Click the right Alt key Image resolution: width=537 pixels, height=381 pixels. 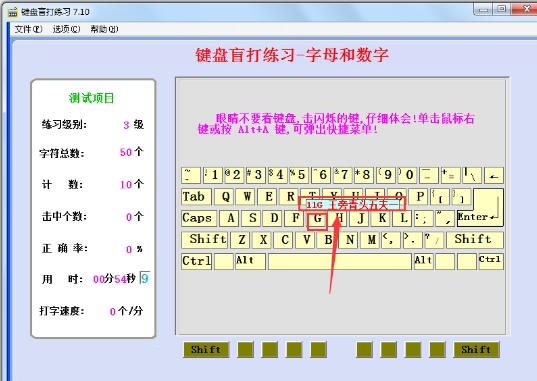[424, 261]
